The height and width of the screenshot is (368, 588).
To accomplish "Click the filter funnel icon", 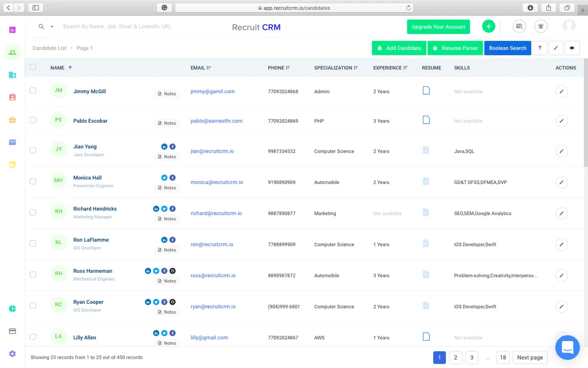I will [x=539, y=48].
